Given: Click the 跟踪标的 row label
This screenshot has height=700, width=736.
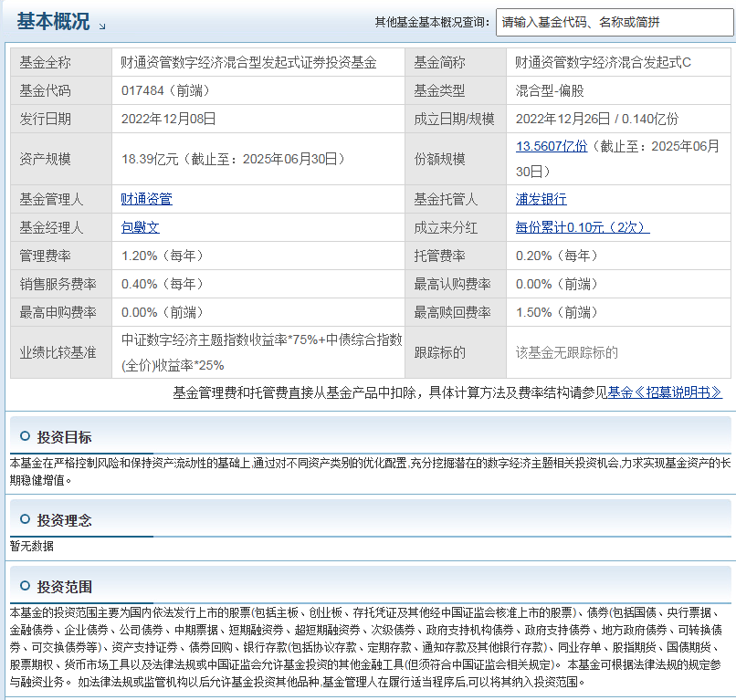Looking at the screenshot, I should point(439,352).
